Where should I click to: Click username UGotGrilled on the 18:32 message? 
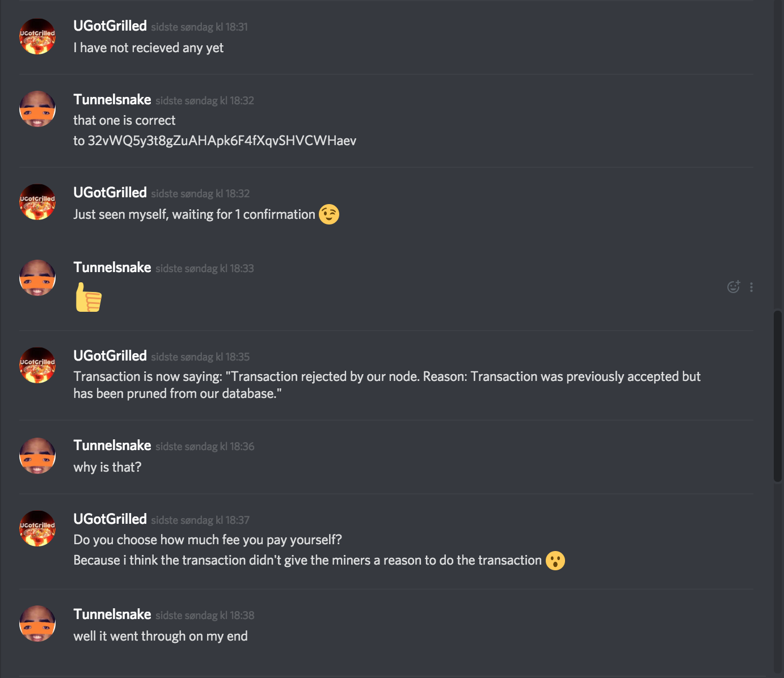[x=110, y=193]
